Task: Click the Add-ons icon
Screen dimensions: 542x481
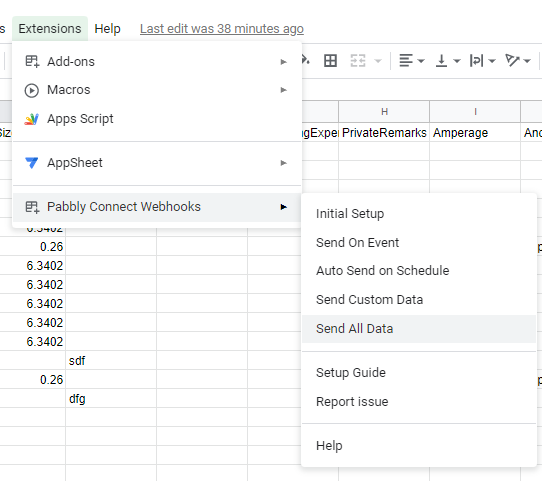Action: (32, 62)
